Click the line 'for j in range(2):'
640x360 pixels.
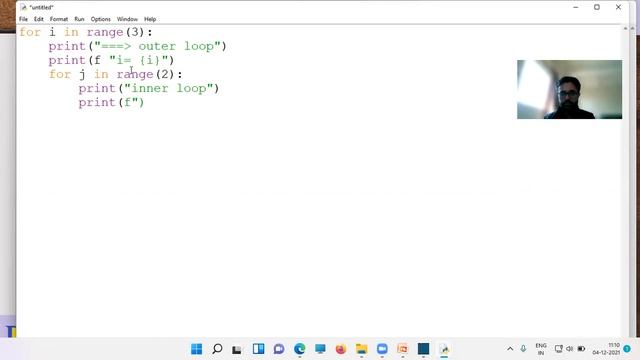pyautogui.click(x=116, y=74)
